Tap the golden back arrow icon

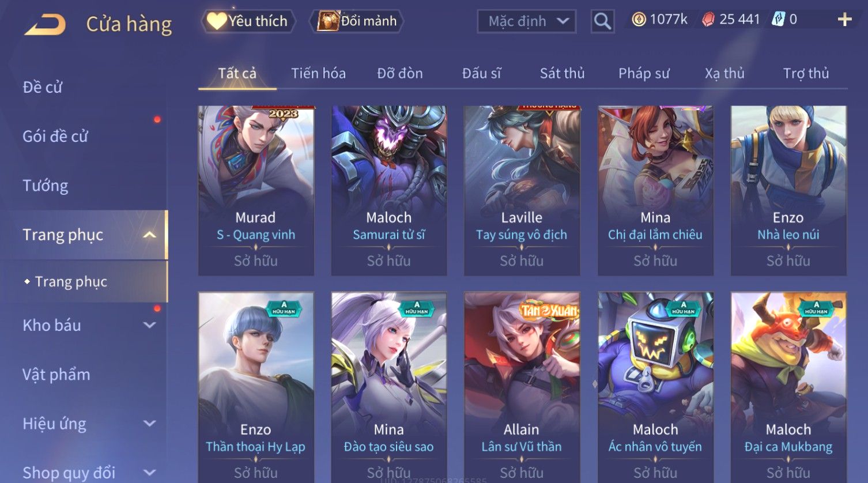coord(45,25)
